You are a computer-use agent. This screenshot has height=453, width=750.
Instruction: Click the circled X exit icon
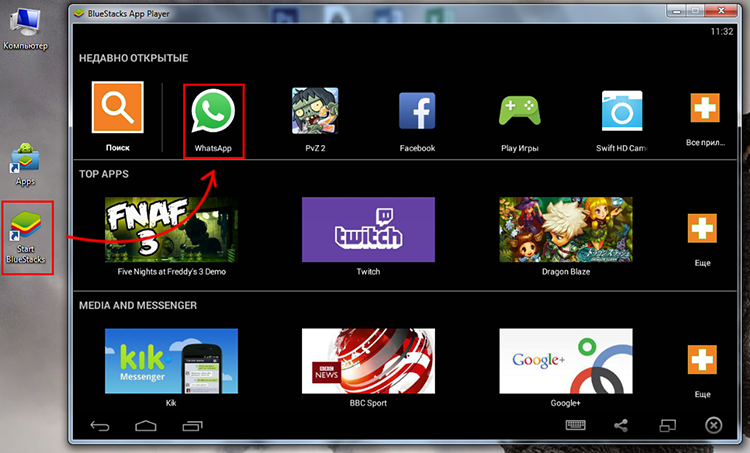click(714, 425)
